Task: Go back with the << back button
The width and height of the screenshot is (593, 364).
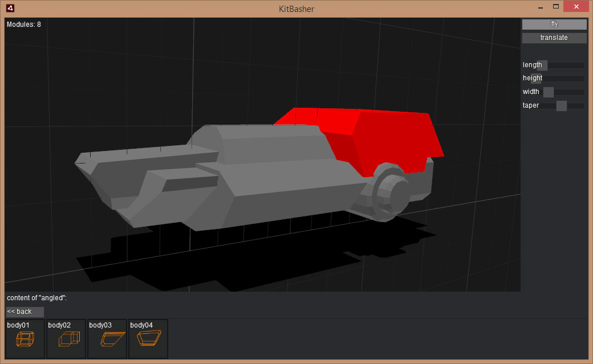Action: (25, 312)
